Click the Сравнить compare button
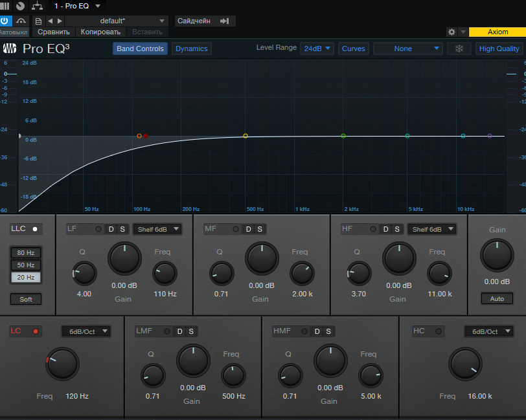Image resolution: width=526 pixels, height=420 pixels. [x=54, y=32]
